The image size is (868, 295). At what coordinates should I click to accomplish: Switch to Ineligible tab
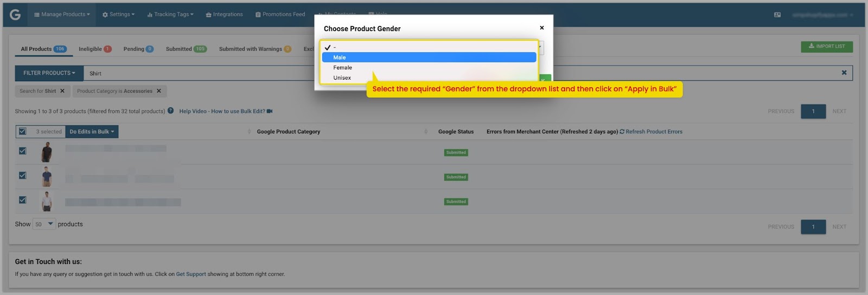tap(95, 49)
